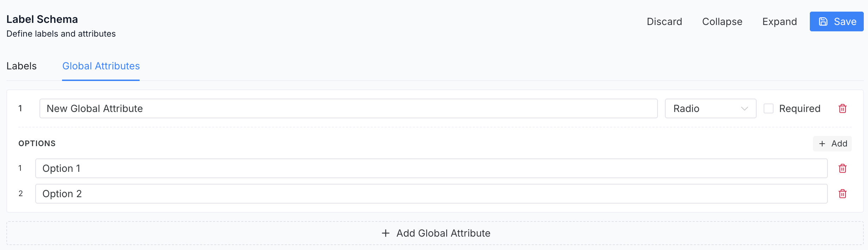Delete the attribute row via rightmost trash icon
Image resolution: width=868 pixels, height=250 pixels.
pos(843,108)
